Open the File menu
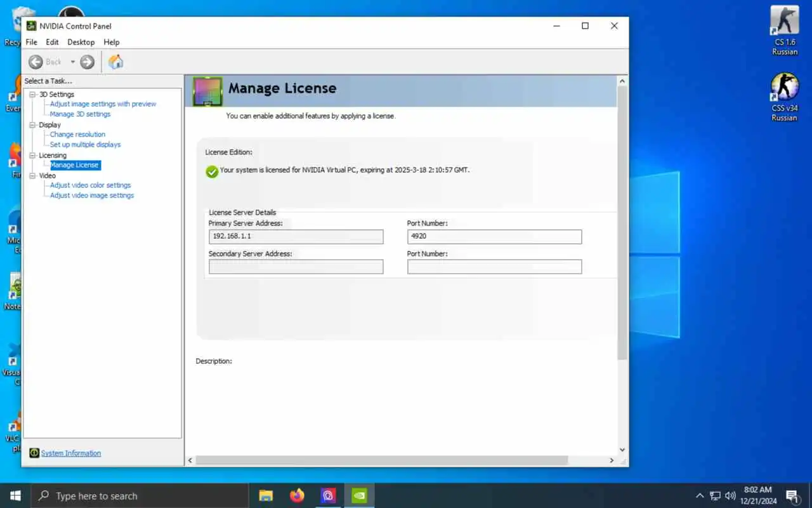The image size is (812, 508). pos(31,42)
